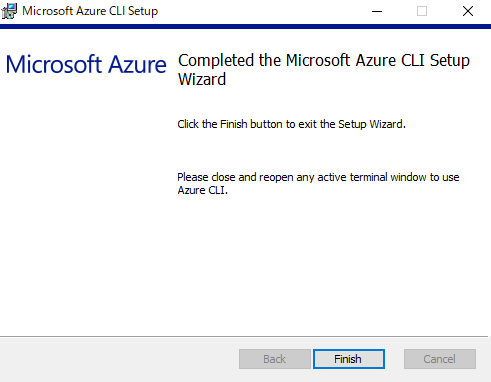Minimize the Azure CLI Setup window
The height and width of the screenshot is (382, 491).
[x=377, y=11]
